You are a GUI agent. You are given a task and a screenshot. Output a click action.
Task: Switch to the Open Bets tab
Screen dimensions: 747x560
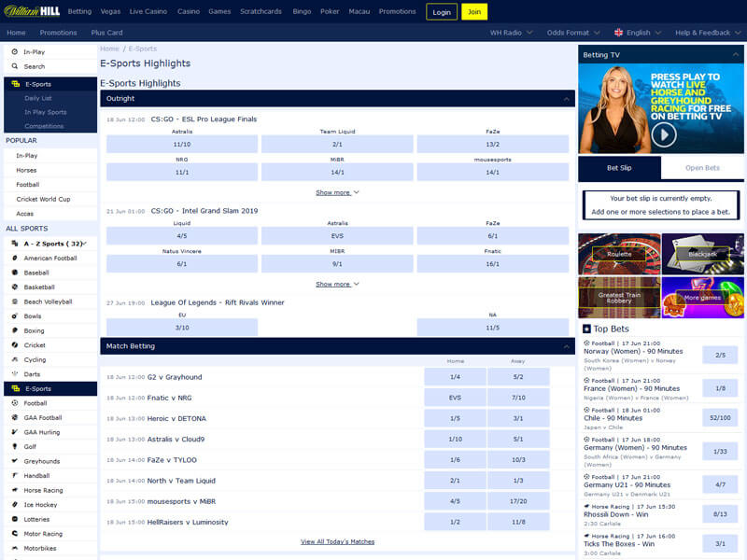(x=702, y=168)
